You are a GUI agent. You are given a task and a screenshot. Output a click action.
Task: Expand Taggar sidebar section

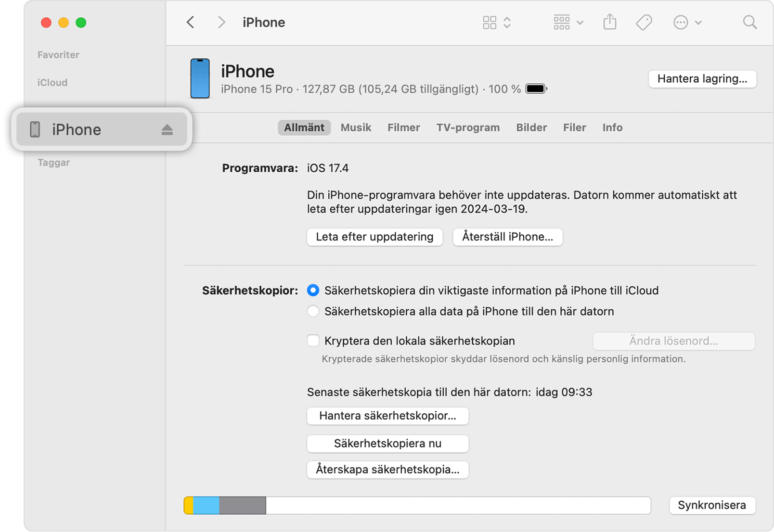pyautogui.click(x=53, y=163)
